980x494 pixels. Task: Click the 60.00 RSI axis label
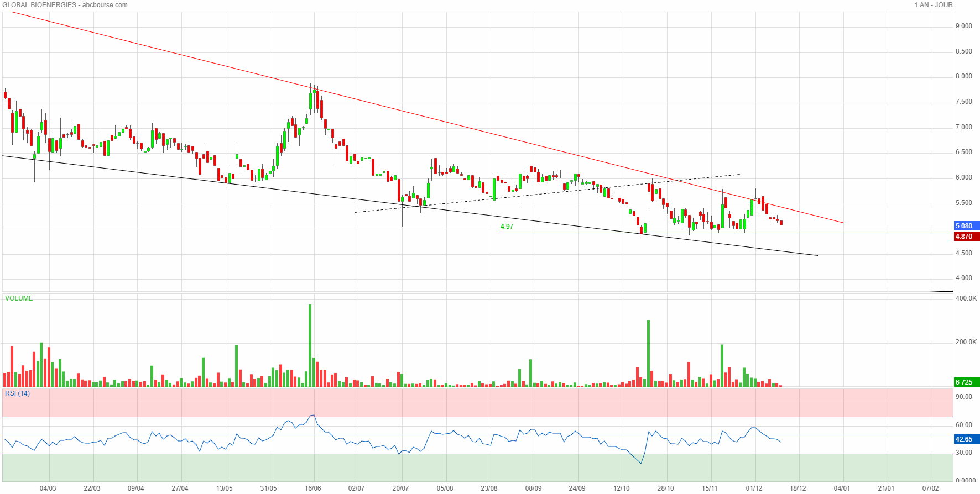click(x=964, y=425)
